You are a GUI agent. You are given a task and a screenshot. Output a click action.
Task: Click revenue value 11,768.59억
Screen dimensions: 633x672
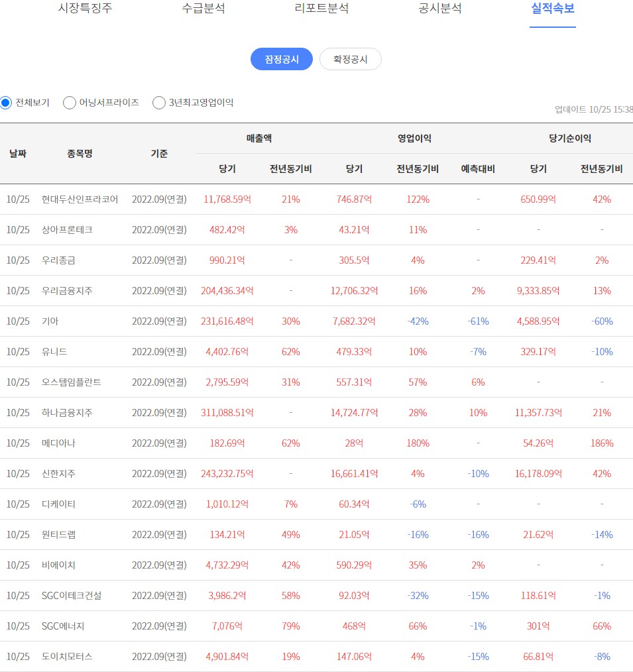227,199
